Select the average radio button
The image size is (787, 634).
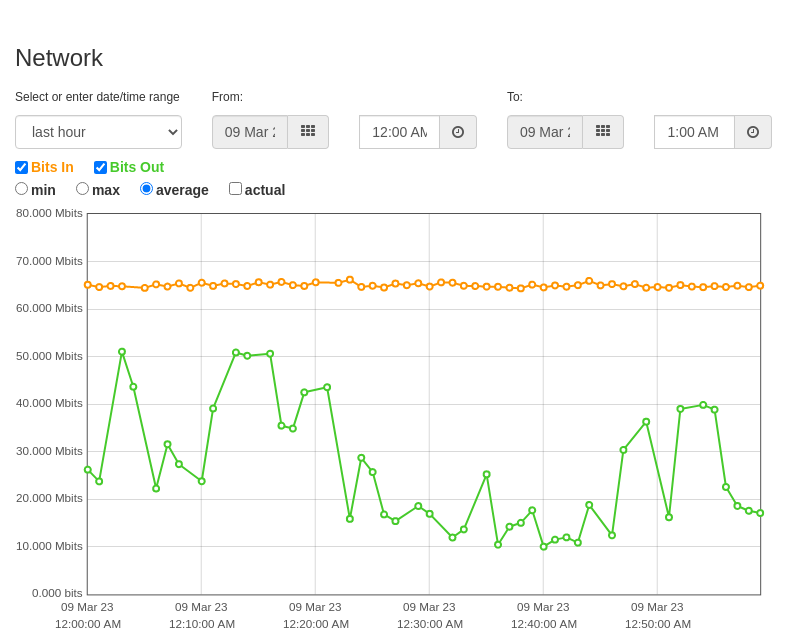tap(147, 189)
